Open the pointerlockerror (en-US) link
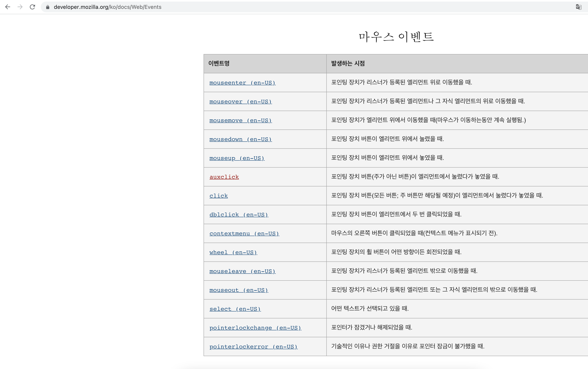This screenshot has width=588, height=369. click(x=253, y=346)
